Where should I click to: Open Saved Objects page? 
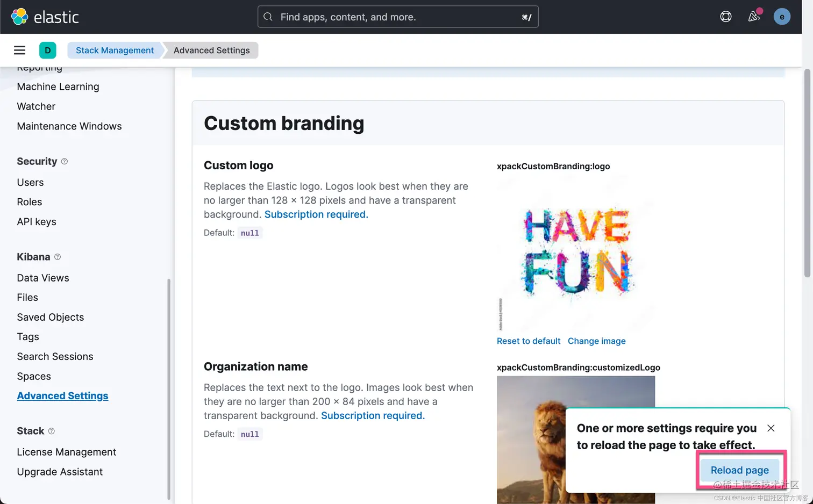click(x=51, y=317)
